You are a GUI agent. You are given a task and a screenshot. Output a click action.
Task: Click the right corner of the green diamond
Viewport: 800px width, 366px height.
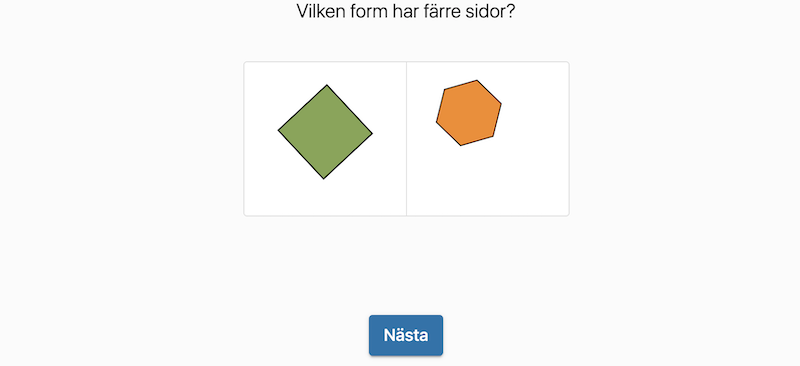click(x=371, y=134)
